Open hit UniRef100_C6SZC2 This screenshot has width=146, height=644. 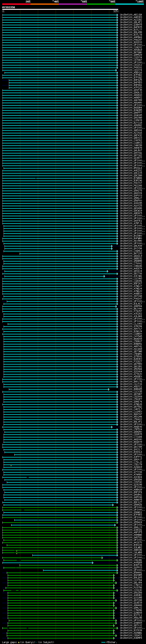tap(131, 65)
